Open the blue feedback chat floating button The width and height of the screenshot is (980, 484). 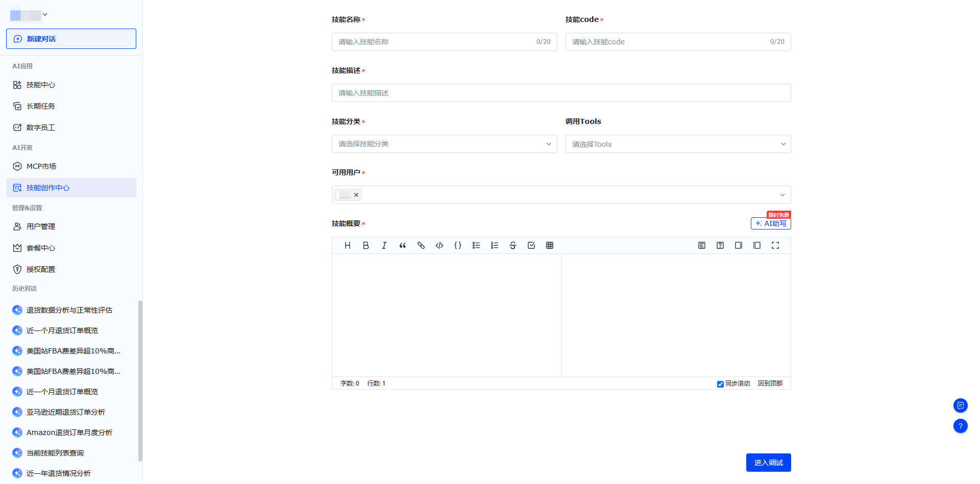[961, 405]
